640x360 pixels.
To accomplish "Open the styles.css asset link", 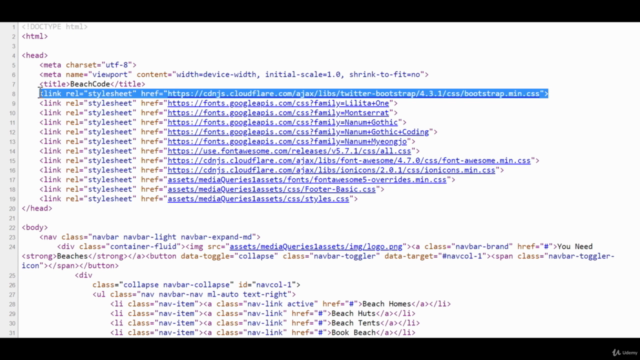I will click(258, 199).
